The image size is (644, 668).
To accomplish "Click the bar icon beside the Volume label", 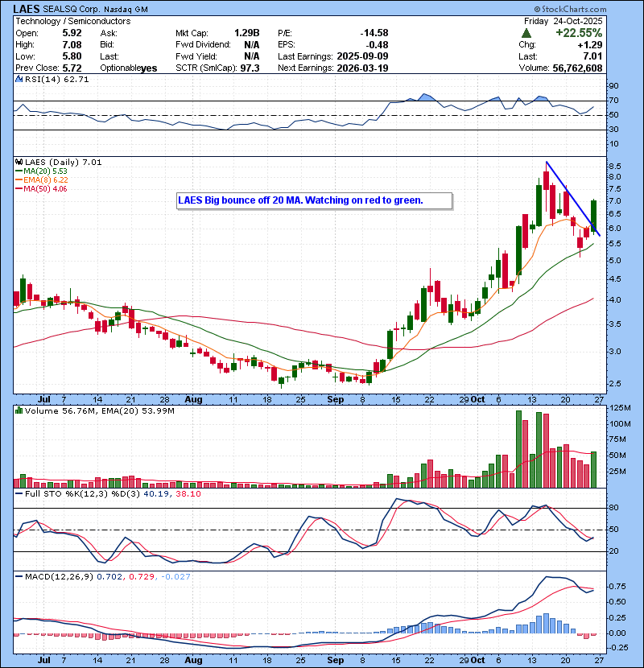I will (19, 410).
